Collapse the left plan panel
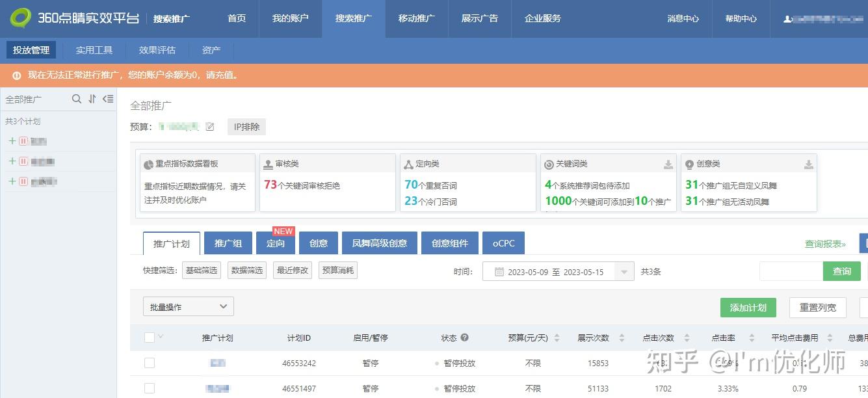This screenshot has height=398, width=868. coord(108,99)
